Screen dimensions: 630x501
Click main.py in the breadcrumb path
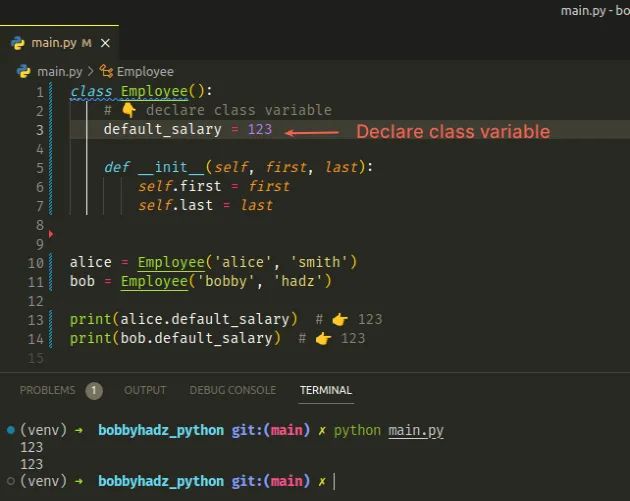(x=59, y=72)
